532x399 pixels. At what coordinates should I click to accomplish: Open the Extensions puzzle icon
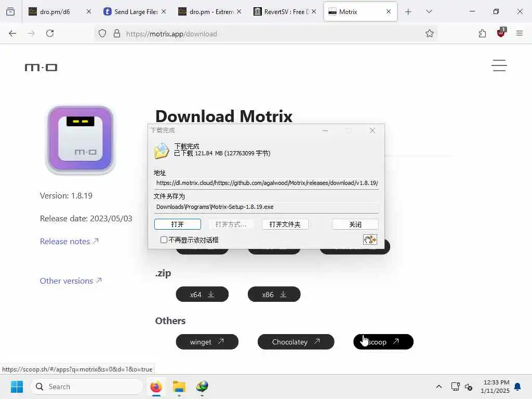point(482,33)
